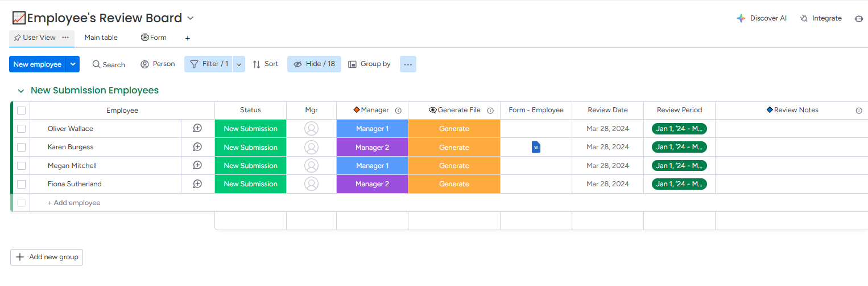This screenshot has height=286, width=868.
Task: Switch to Main table tab
Action: click(x=101, y=38)
